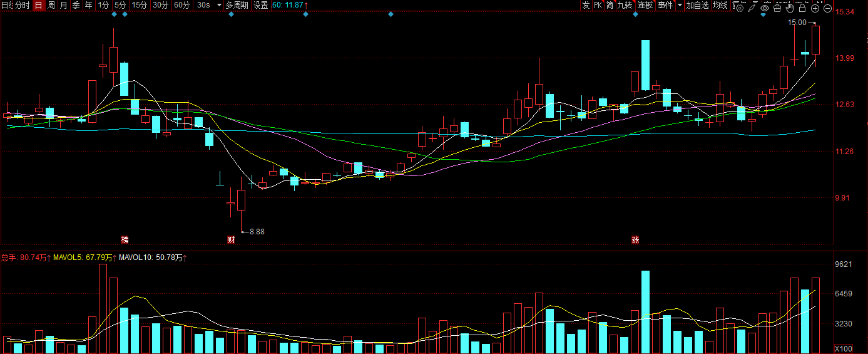Toggle the 简 simple mode button
Viewport: 868px width, 354px height.
click(x=610, y=5)
